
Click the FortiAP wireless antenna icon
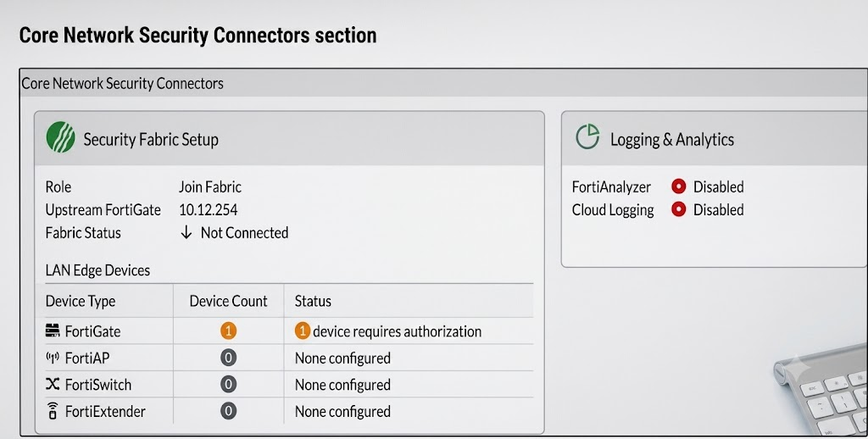click(x=53, y=358)
